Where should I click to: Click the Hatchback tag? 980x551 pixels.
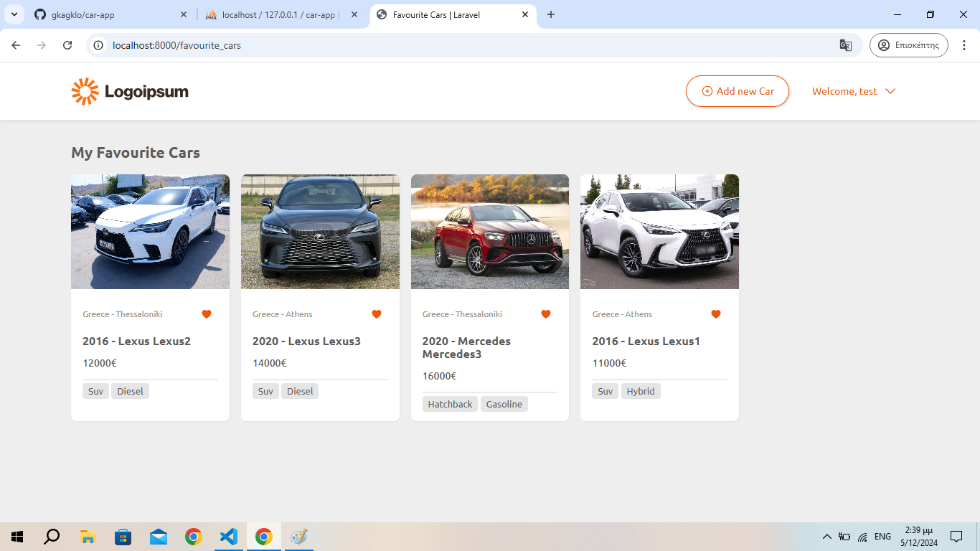(x=450, y=404)
